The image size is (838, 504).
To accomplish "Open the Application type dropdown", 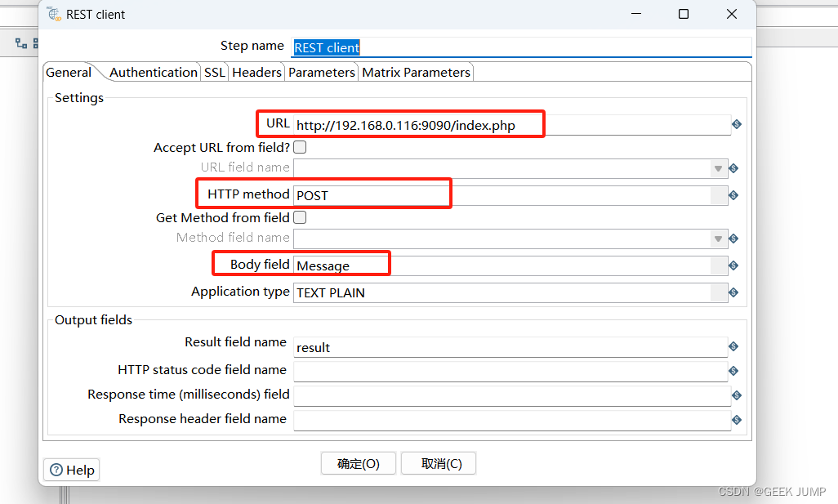I will [x=719, y=292].
